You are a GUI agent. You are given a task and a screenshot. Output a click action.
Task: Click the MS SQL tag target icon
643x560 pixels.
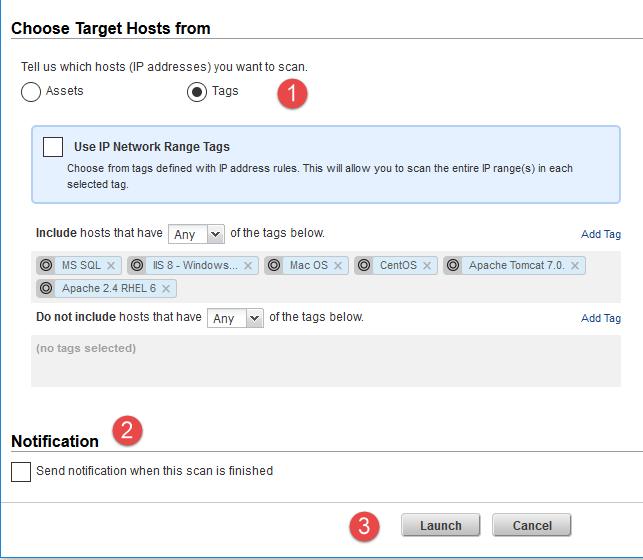[x=46, y=265]
